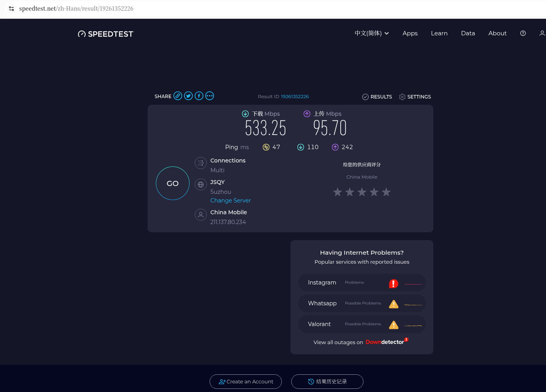The width and height of the screenshot is (546, 392).
Task: Start a new test with GO
Action: click(173, 183)
